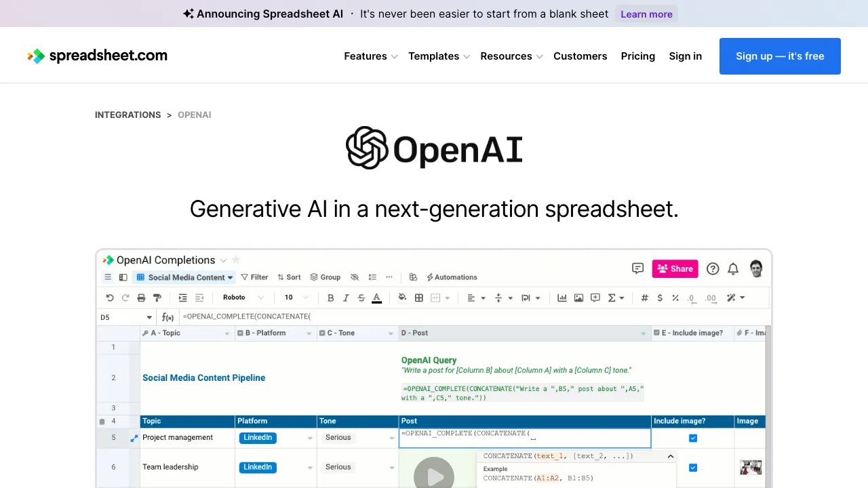Expand the Tone dropdown showing Serious
This screenshot has width=868, height=488.
(x=391, y=437)
